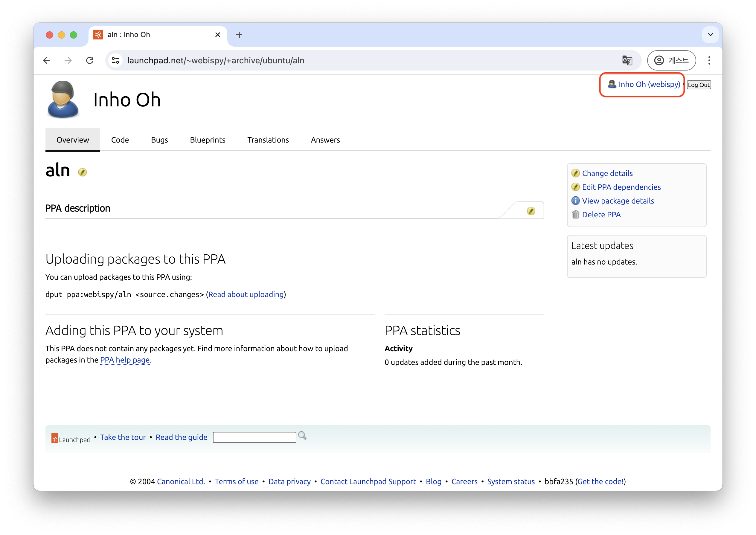Click the browser back arrow
Viewport: 756px width, 535px height.
point(47,60)
